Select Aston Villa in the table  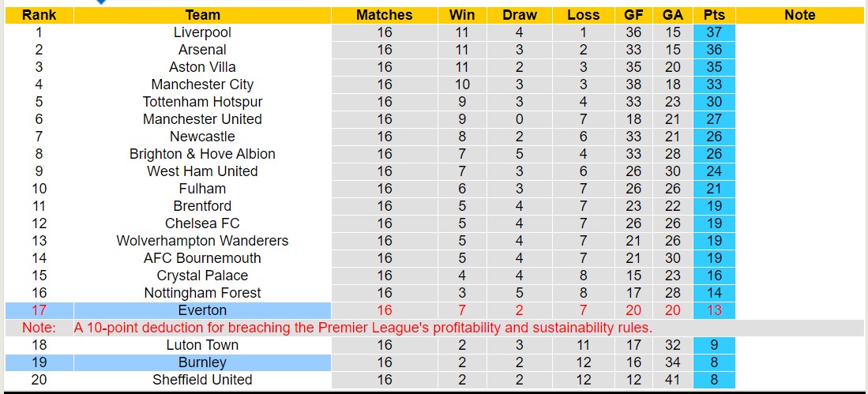pos(202,67)
